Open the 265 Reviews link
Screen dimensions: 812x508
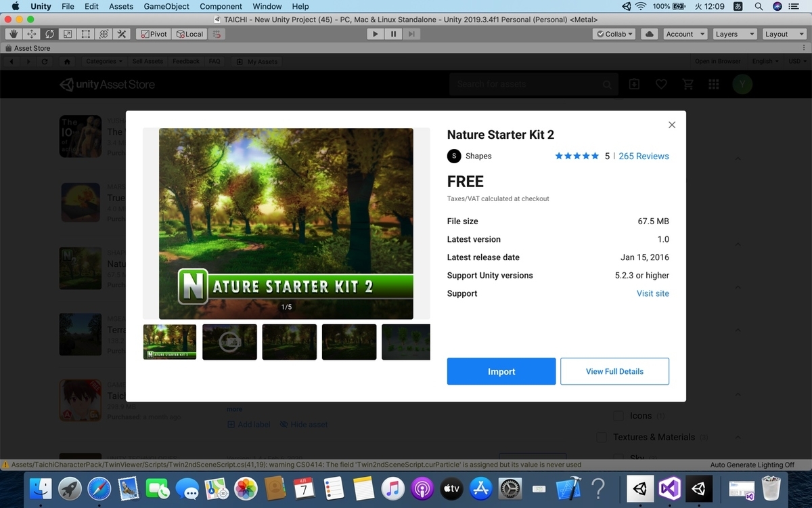click(x=644, y=156)
